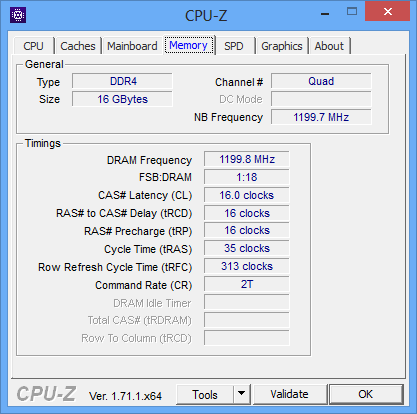This screenshot has height=414, width=417.
Task: Click the CPU-Z app icon in title bar
Action: (x=18, y=15)
